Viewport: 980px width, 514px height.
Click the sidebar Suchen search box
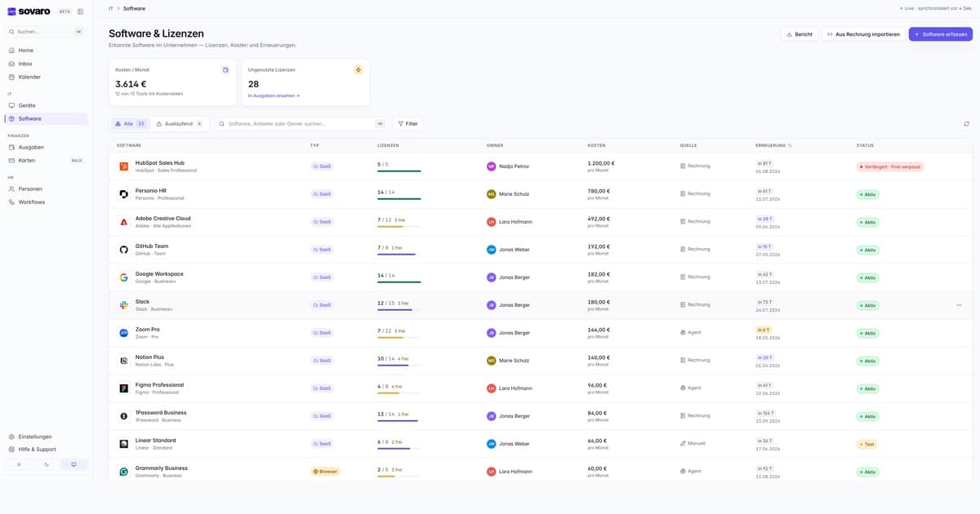pos(47,32)
